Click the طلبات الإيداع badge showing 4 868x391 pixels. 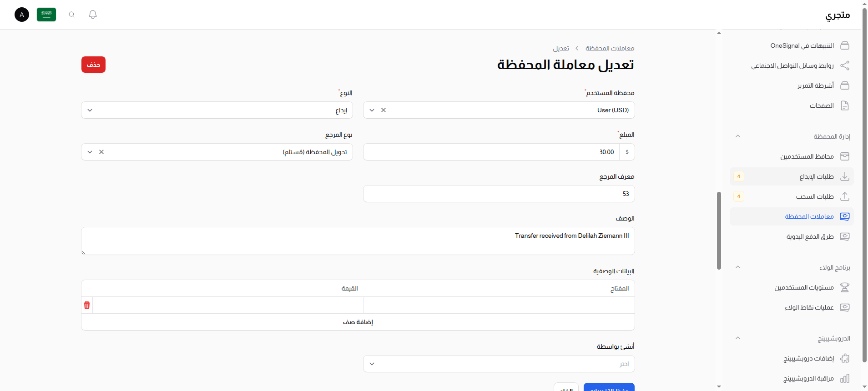coord(739,176)
